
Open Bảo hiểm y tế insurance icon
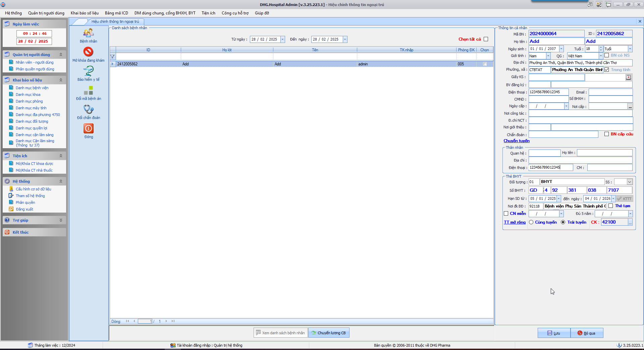tap(89, 71)
